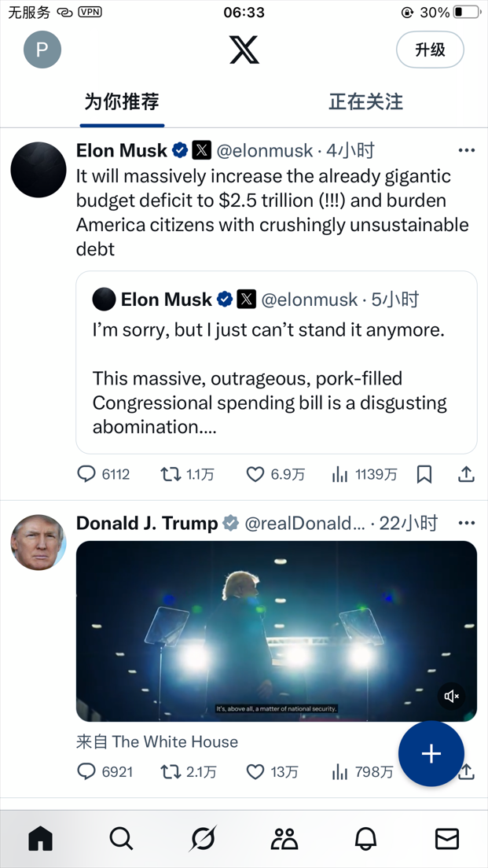View analytics on Elon Musk's 1139万 views
The width and height of the screenshot is (488, 868).
(340, 474)
